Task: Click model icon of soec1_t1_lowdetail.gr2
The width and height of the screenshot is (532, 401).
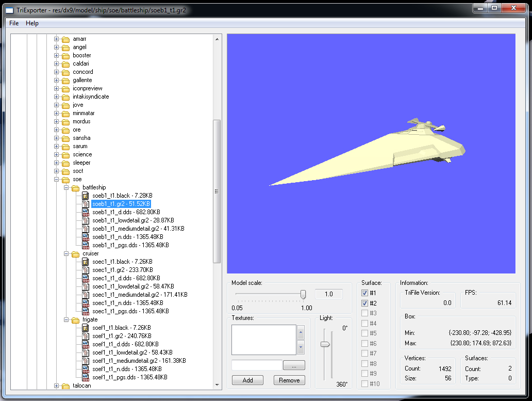Action: [86, 286]
